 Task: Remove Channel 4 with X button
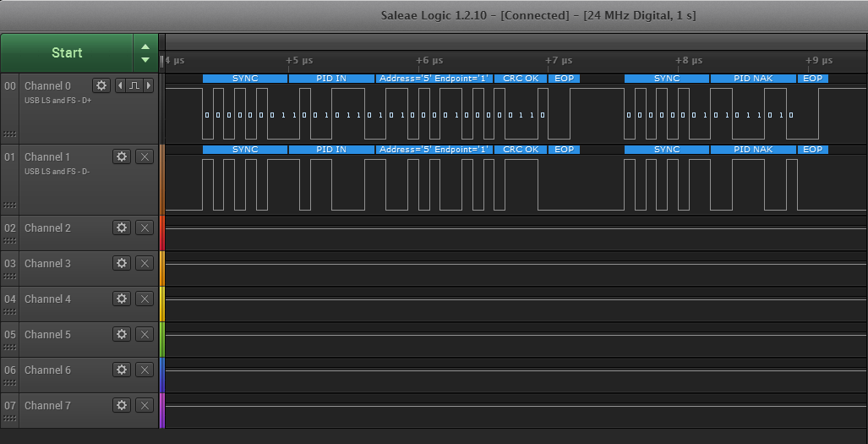tap(145, 299)
